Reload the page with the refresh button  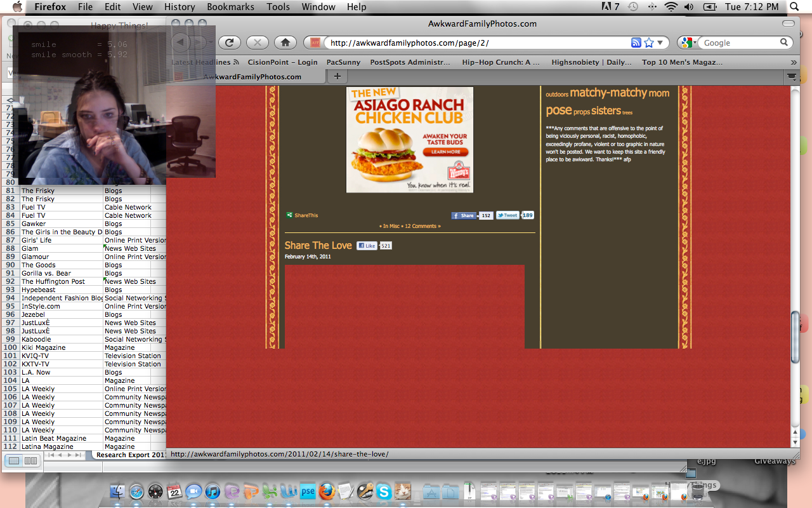[229, 43]
